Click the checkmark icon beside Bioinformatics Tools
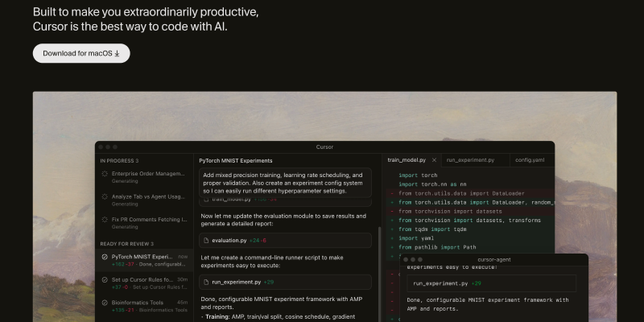Screen dimensions: 644x322 pyautogui.click(x=105, y=303)
